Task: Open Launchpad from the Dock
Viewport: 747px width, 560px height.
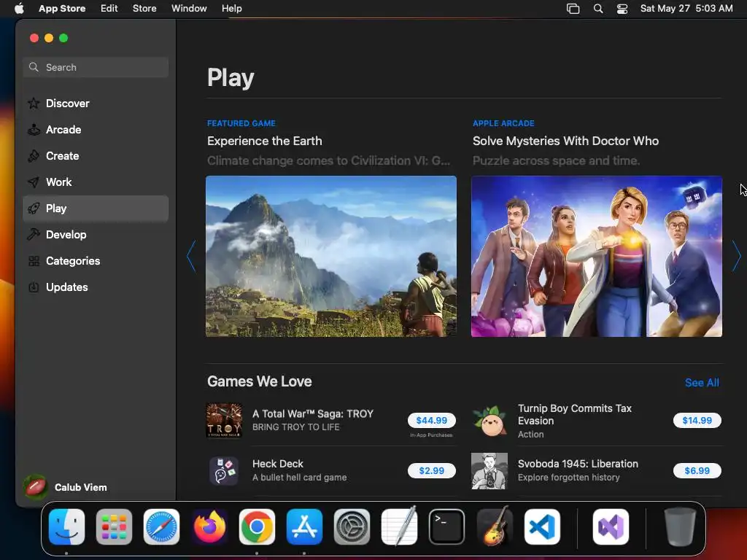Action: [114, 526]
